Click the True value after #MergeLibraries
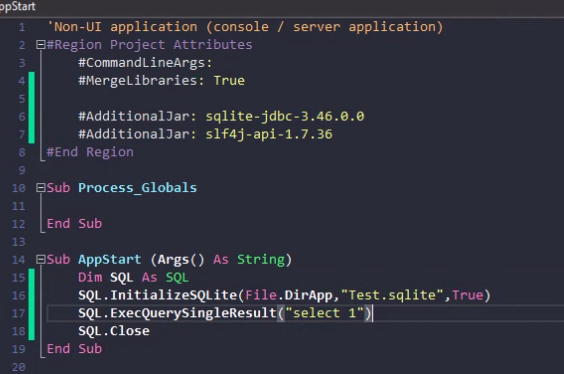The height and width of the screenshot is (374, 564). (x=229, y=81)
